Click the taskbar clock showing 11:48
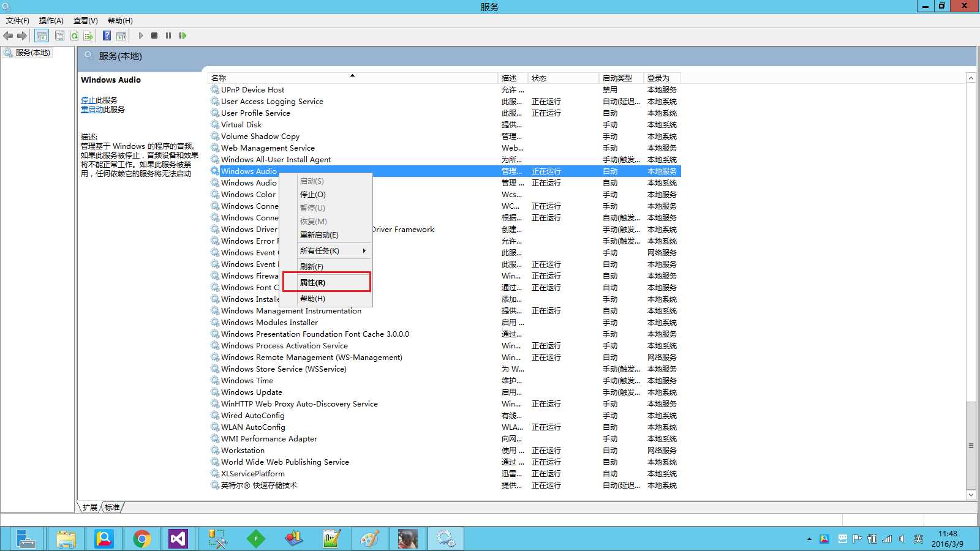This screenshot has width=980, height=551. coord(948,539)
